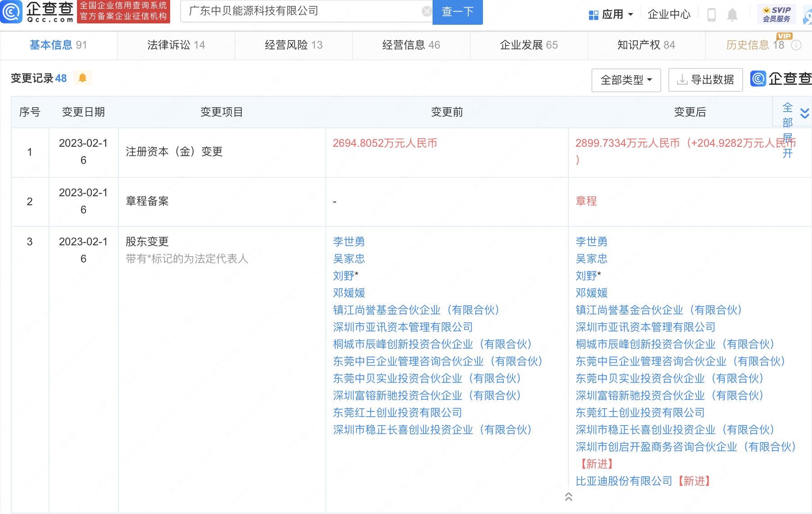Switch to the 经营信息 tab
Viewport: 812px width, 514px height.
point(411,45)
